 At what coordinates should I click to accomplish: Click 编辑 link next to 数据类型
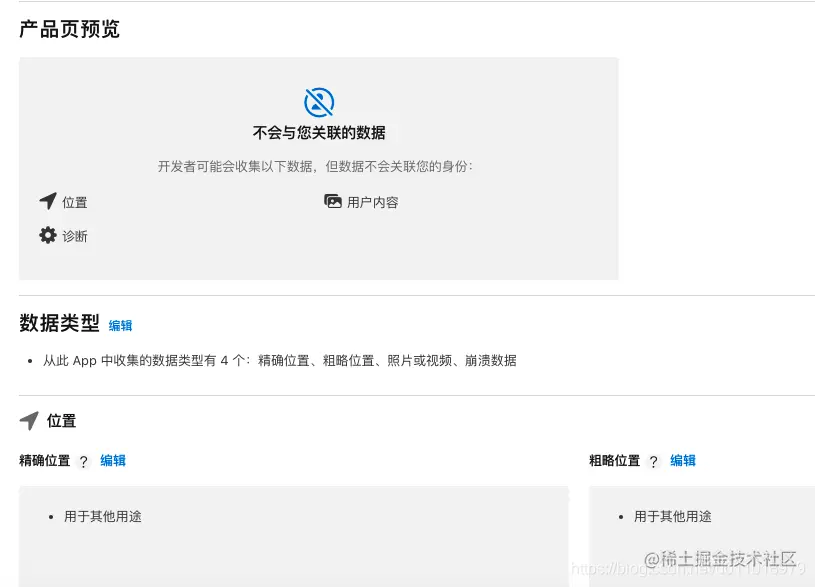click(121, 325)
